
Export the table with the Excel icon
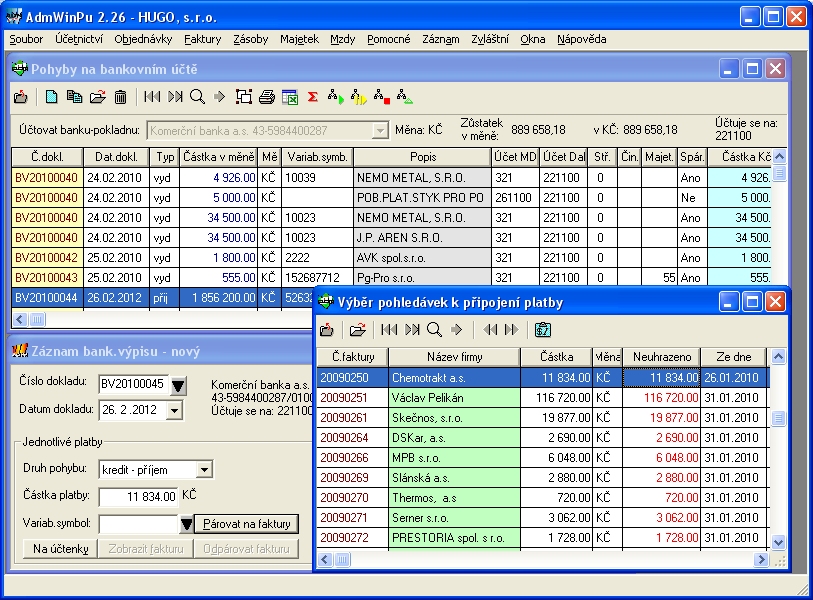point(290,97)
